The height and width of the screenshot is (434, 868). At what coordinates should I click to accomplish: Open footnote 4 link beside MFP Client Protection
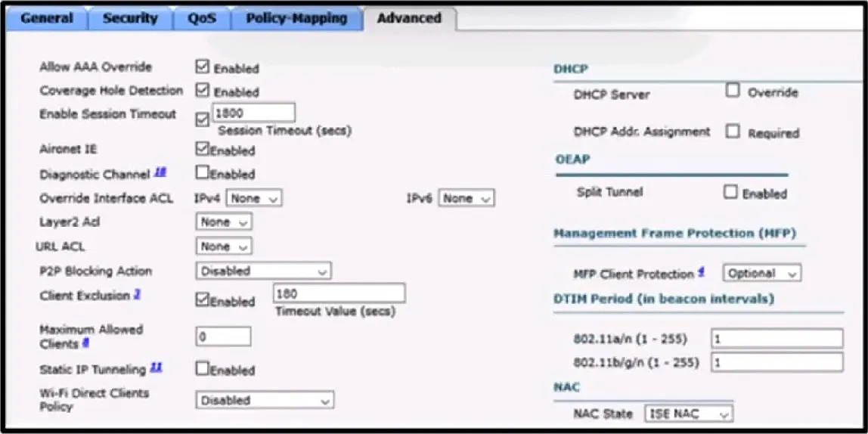click(x=701, y=271)
